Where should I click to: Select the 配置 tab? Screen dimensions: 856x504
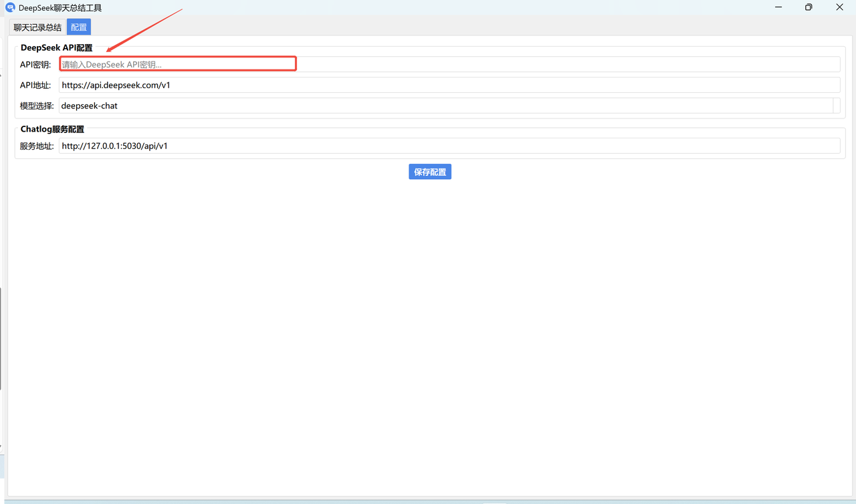click(79, 27)
